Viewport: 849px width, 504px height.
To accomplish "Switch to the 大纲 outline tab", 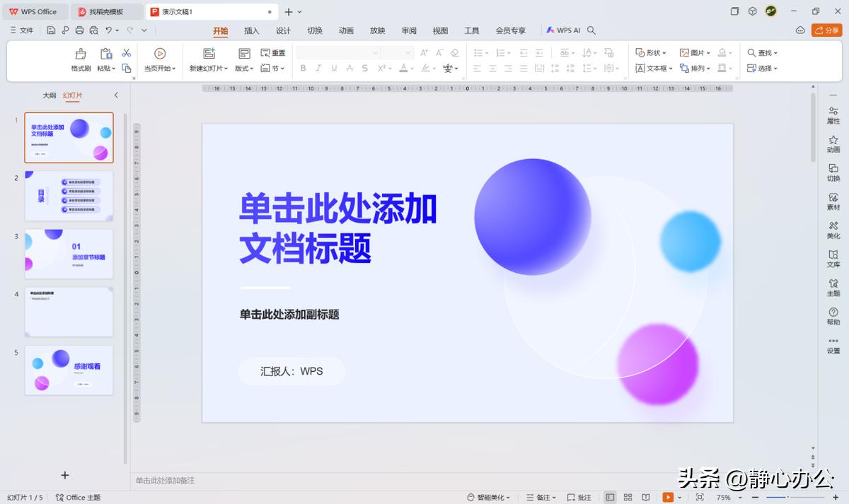I will [x=49, y=95].
